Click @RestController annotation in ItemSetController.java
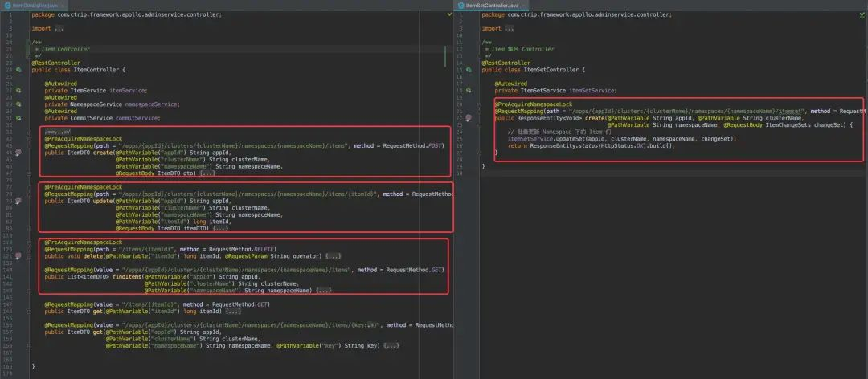This screenshot has height=379, width=868. (x=506, y=63)
